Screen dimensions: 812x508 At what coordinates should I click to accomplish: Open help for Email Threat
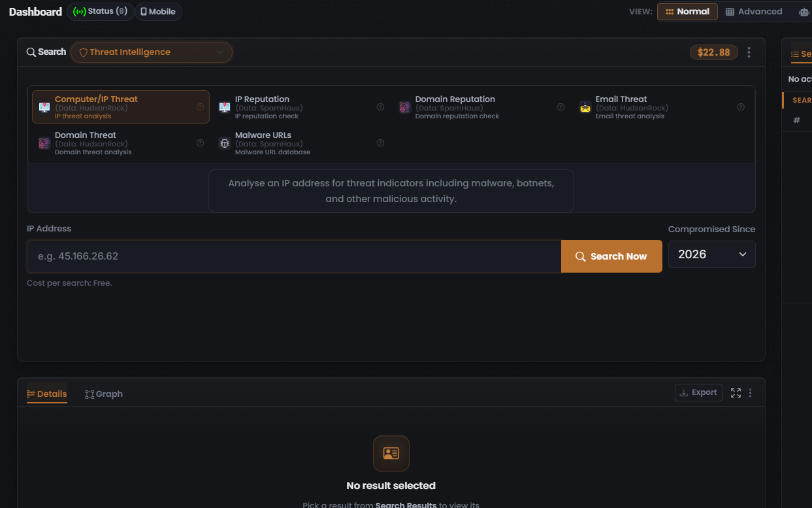click(741, 107)
